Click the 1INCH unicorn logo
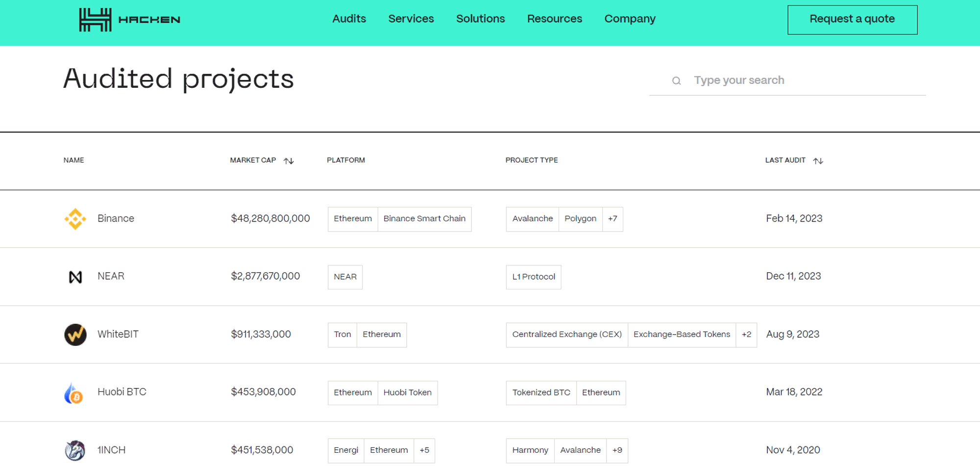The height and width of the screenshot is (466, 980). coord(75,450)
